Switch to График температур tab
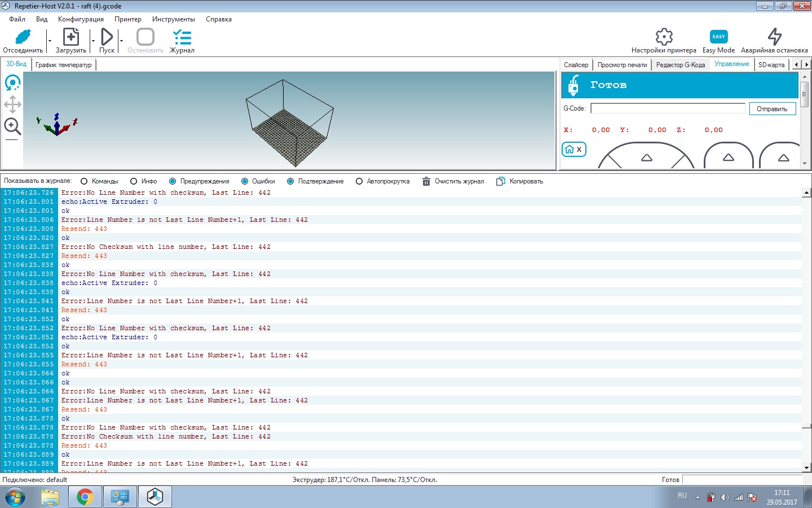Screen dimensions: 812x508 64,65
